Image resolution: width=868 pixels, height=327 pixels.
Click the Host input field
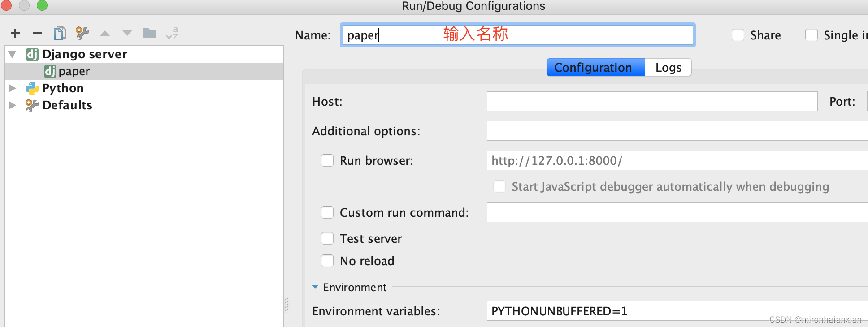[652, 101]
